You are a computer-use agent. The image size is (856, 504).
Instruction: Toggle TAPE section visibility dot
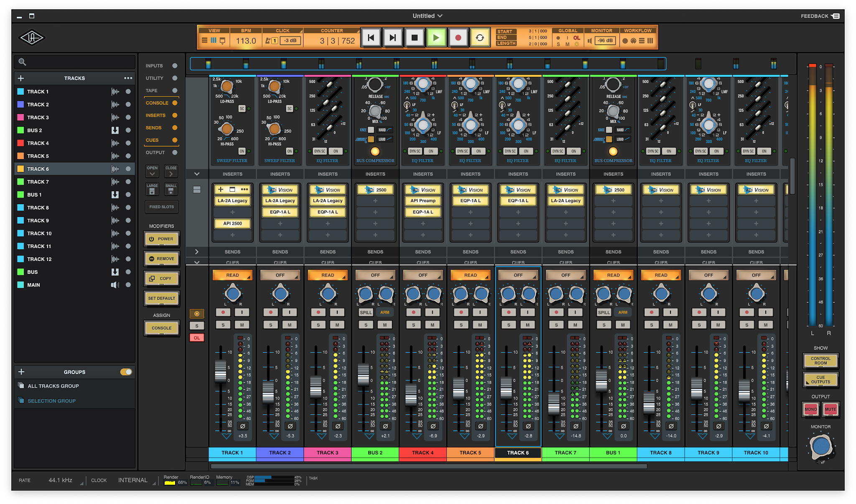[175, 91]
